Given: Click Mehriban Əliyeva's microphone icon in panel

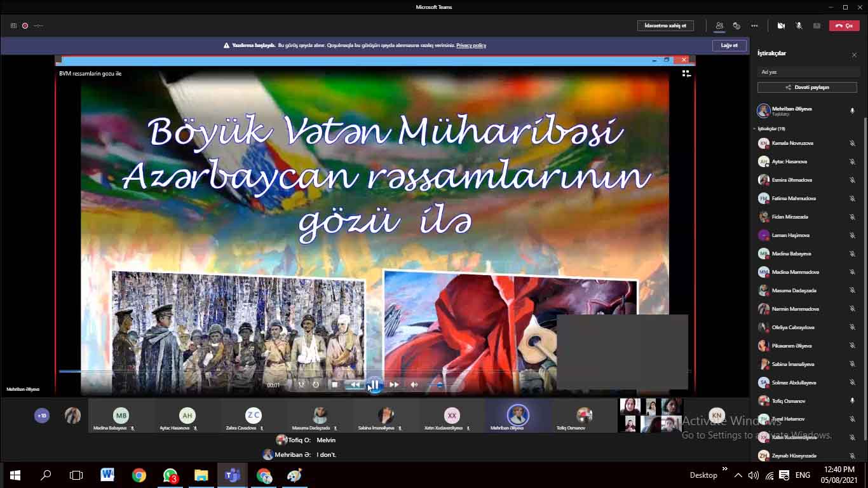Looking at the screenshot, I should point(852,111).
